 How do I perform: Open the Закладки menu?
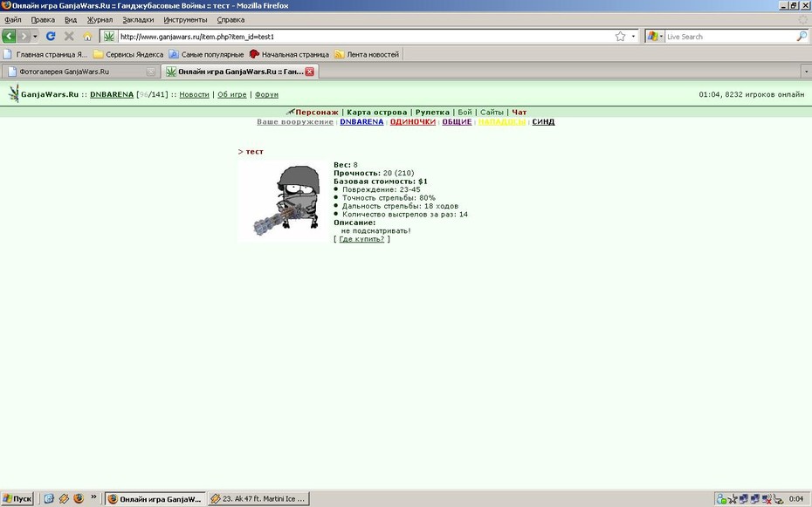point(138,20)
